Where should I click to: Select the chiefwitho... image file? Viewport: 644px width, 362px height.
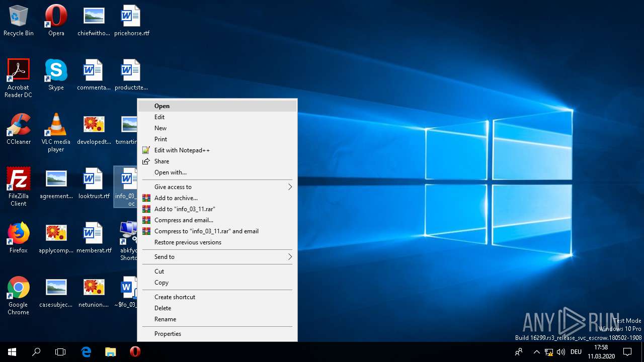(94, 21)
